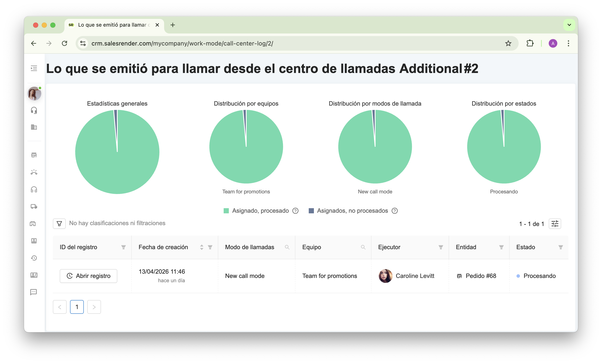Open the history clock icon in sidebar
602x364 pixels.
click(x=34, y=258)
